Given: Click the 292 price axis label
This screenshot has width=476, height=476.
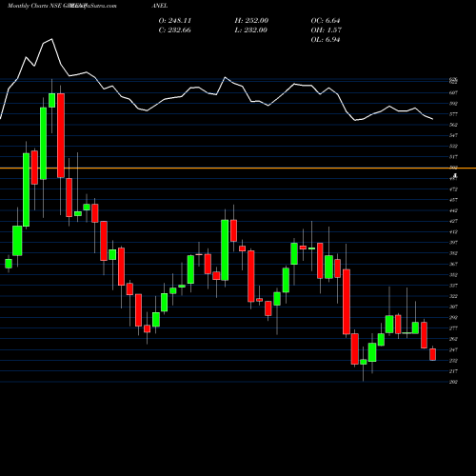Looking at the screenshot, I should (453, 317).
